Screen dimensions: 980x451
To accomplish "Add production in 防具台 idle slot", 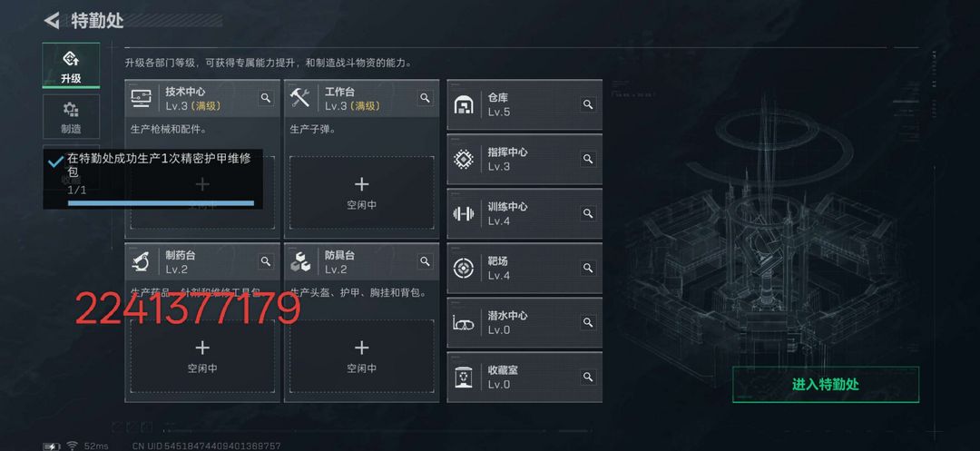I will tap(362, 356).
